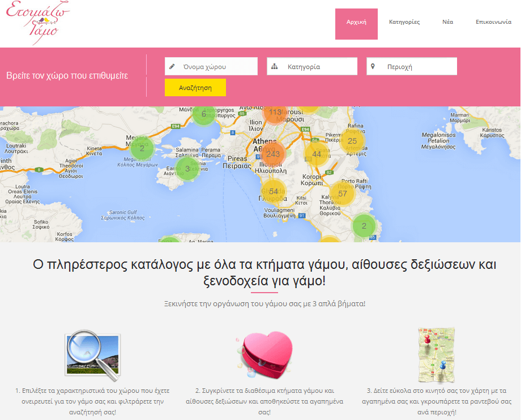Viewport: 525px width, 420px height.
Task: Click the hierarchy icon in Κατηγορία field
Action: [275, 66]
